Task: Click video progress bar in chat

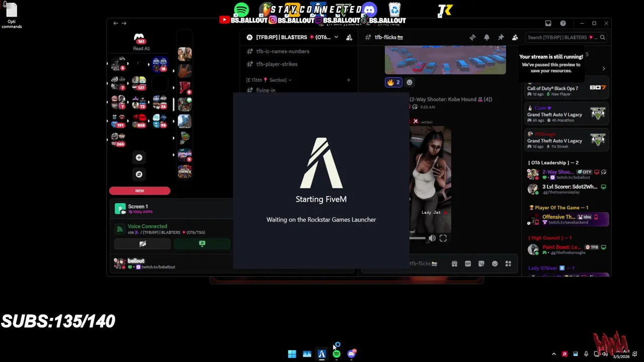Action: 418,238
